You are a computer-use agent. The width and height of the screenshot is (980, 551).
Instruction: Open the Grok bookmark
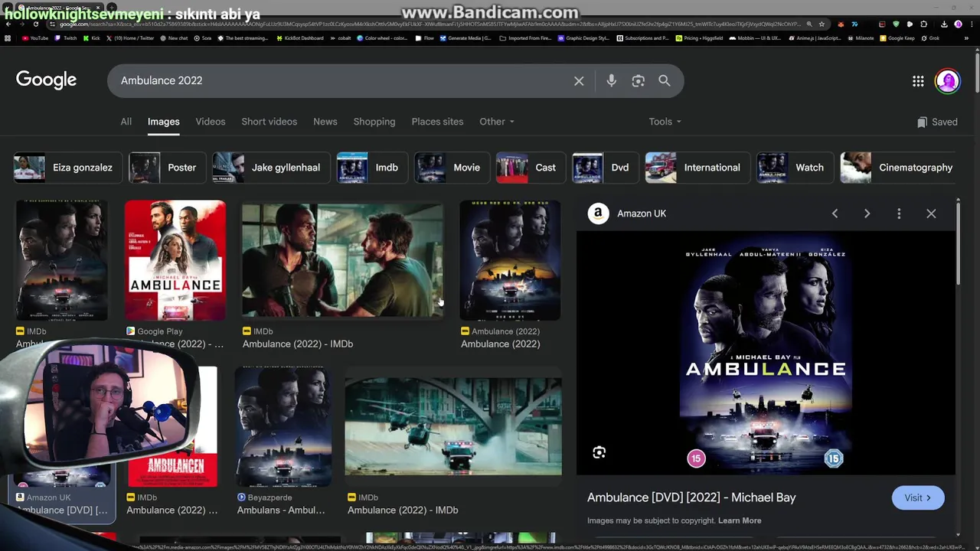coord(930,38)
